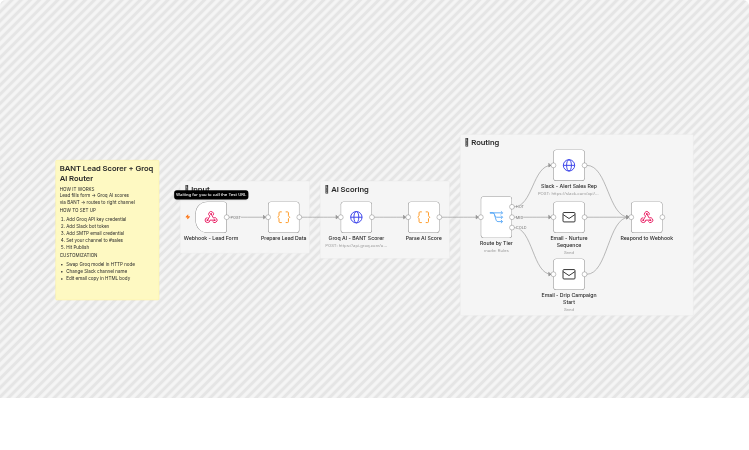The width and height of the screenshot is (749, 450).
Task: Click the POST label beside the Webhook node
Action: pos(236,217)
